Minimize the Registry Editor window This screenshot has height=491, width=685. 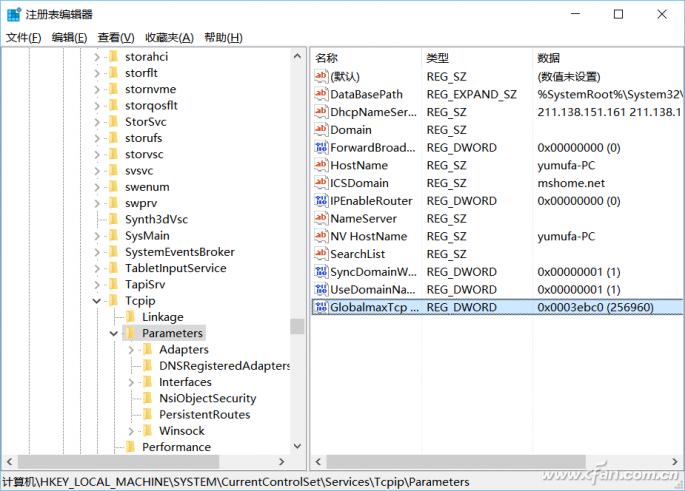(x=576, y=14)
